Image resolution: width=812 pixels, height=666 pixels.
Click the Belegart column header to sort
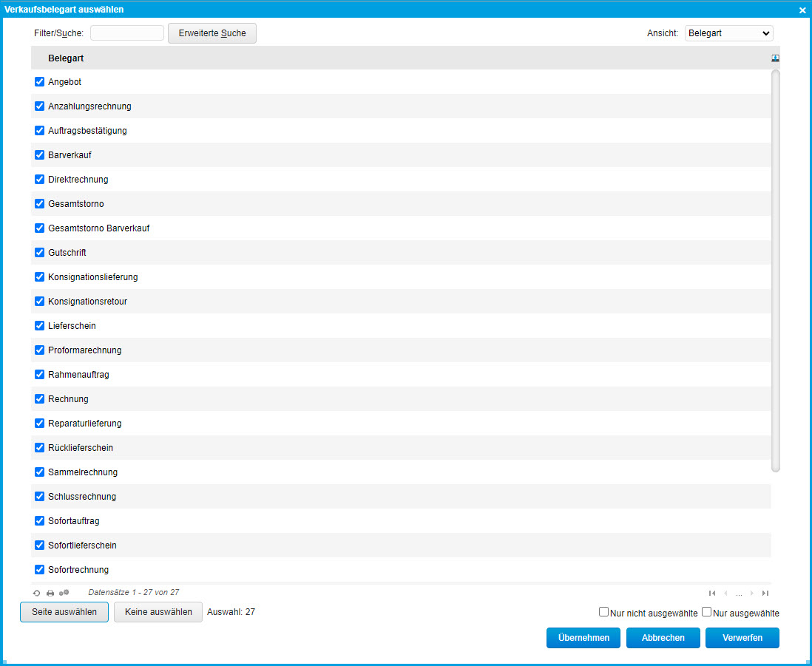click(x=66, y=58)
